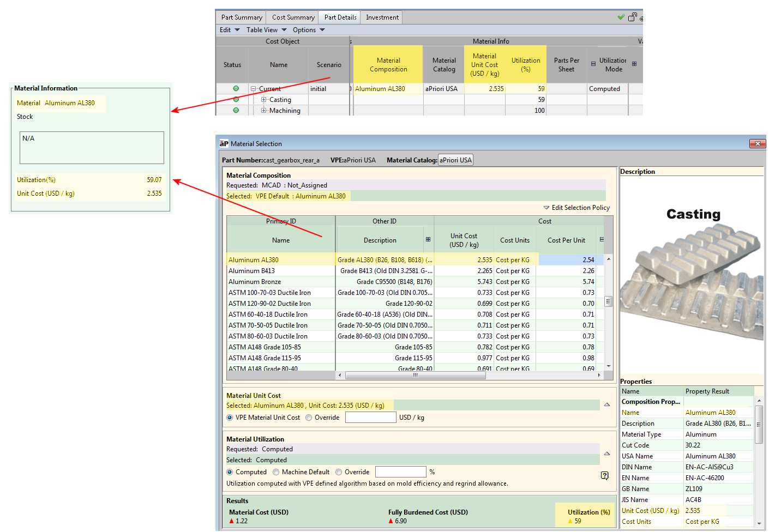The height and width of the screenshot is (532, 769).
Task: Choose the Machine Default utilization option
Action: tap(277, 472)
